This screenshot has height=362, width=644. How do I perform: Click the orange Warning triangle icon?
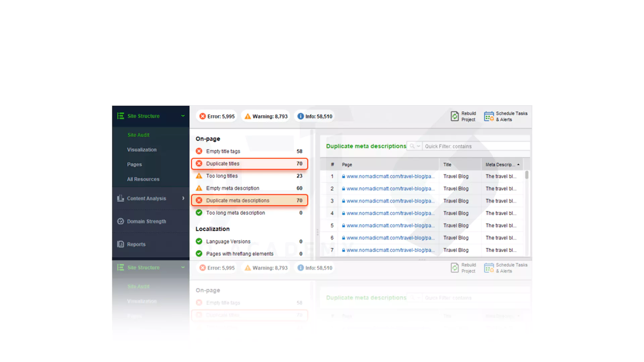point(248,116)
